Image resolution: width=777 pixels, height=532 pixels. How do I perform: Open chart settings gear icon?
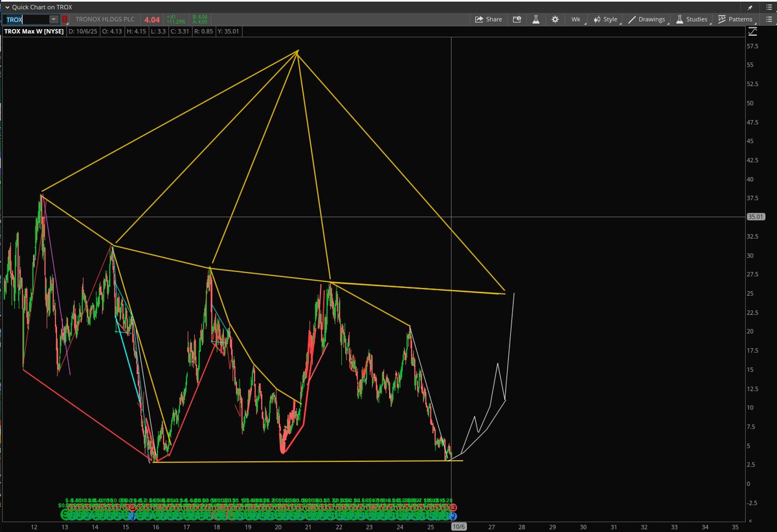tap(555, 19)
